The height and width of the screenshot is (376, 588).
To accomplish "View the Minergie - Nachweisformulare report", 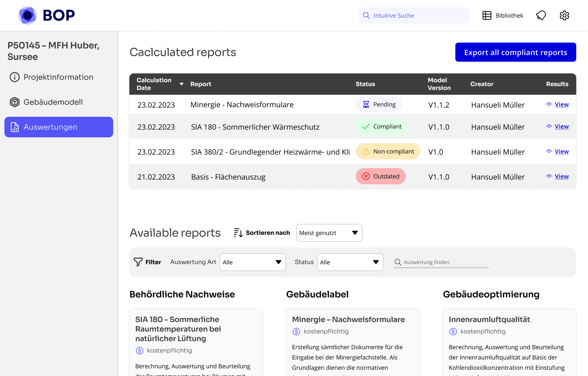I will [x=562, y=105].
